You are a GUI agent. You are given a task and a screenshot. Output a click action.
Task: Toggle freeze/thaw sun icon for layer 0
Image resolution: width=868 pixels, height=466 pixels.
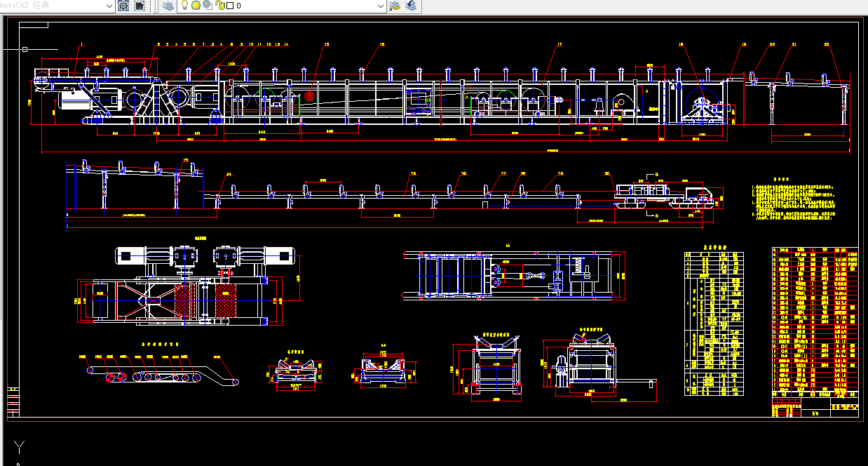pos(196,6)
